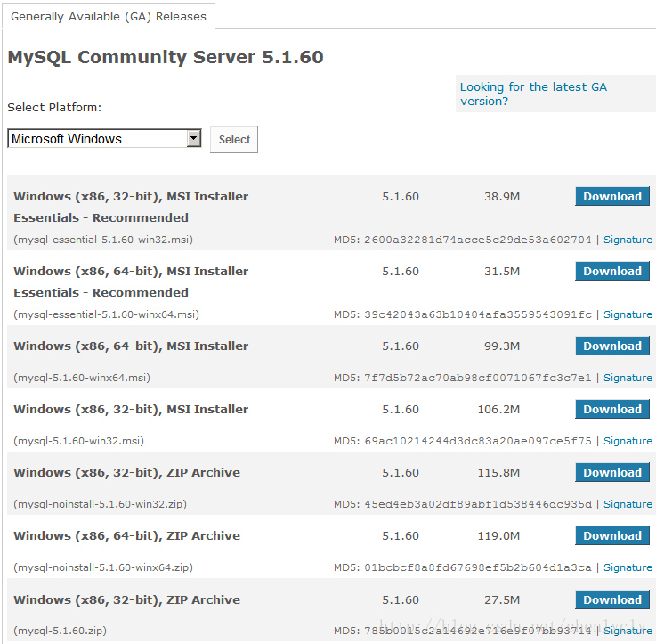Click the 'MySQL Community Server 5.1.60' heading
The width and height of the screenshot is (656, 644).
point(166,57)
